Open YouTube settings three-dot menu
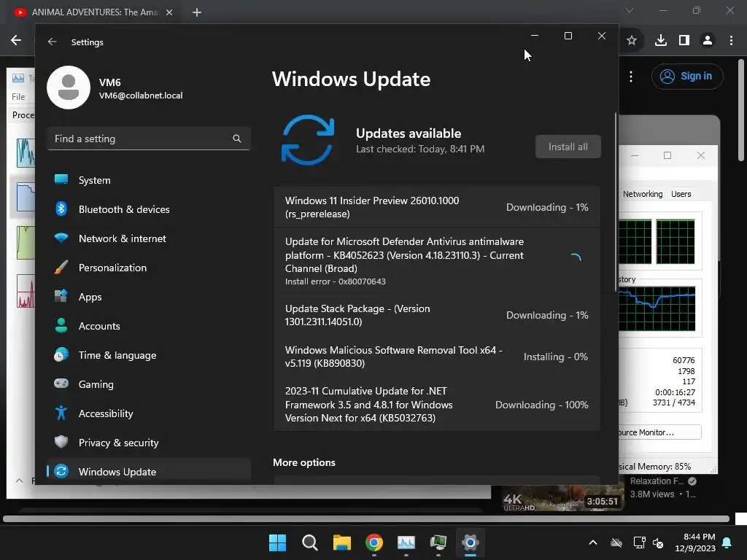 tap(631, 76)
